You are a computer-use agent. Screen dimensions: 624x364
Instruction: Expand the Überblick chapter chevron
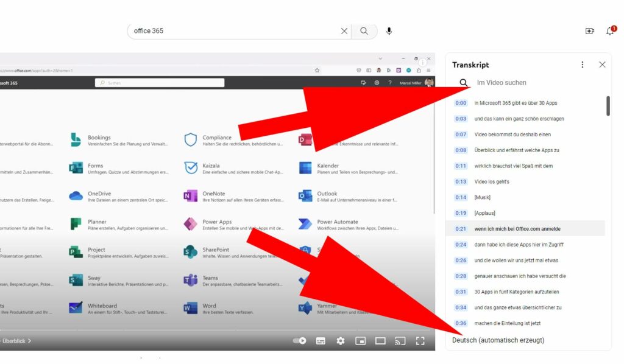(29, 341)
